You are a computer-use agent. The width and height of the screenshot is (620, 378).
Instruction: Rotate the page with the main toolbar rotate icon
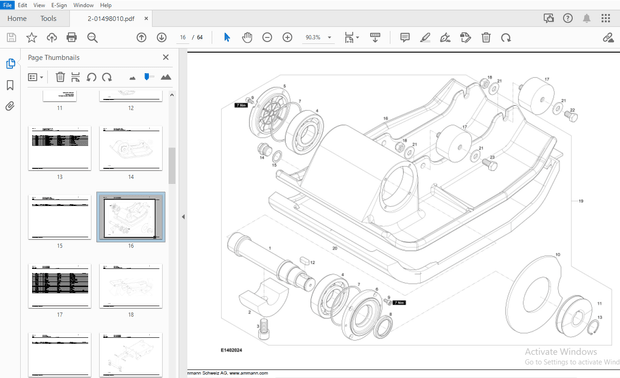tap(506, 38)
